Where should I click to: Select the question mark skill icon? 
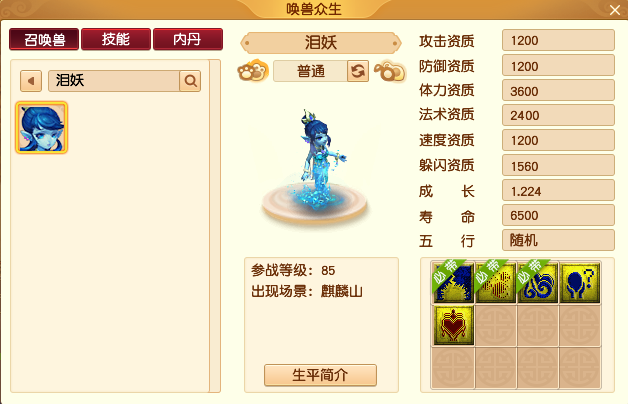tap(580, 282)
